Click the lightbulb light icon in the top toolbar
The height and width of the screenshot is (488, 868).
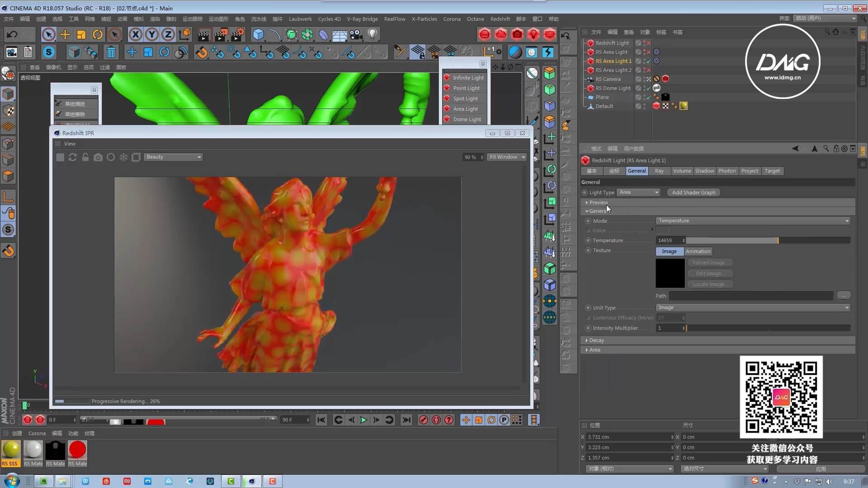(372, 34)
